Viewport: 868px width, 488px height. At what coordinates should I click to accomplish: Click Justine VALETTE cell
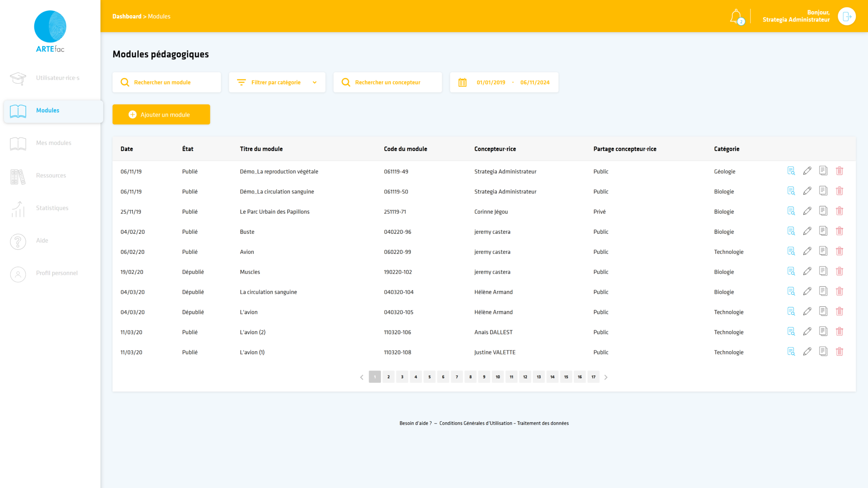pyautogui.click(x=495, y=352)
